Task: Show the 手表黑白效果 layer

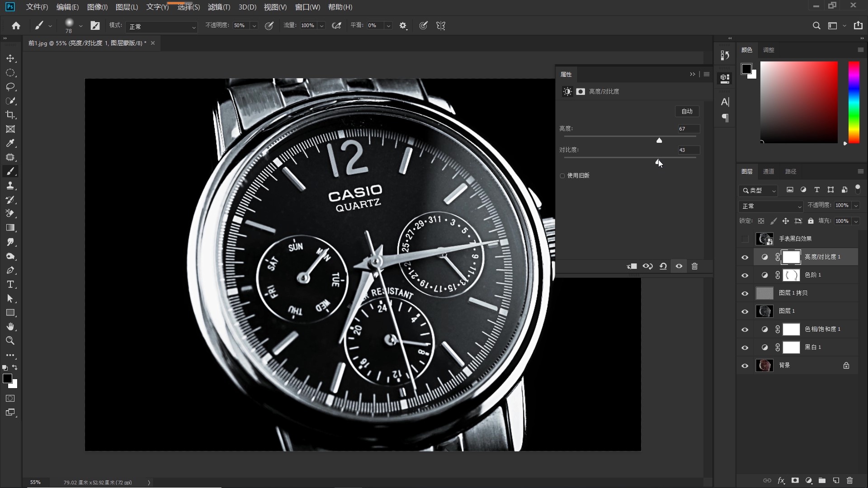Action: point(745,239)
